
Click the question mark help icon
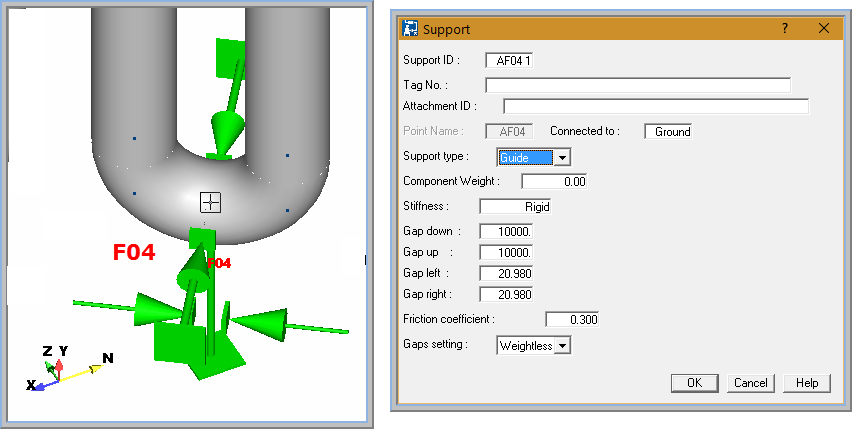(784, 28)
